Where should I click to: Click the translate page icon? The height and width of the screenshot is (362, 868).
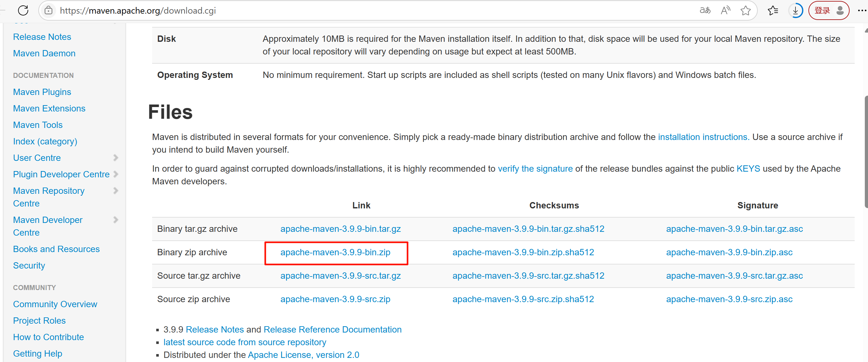click(705, 10)
